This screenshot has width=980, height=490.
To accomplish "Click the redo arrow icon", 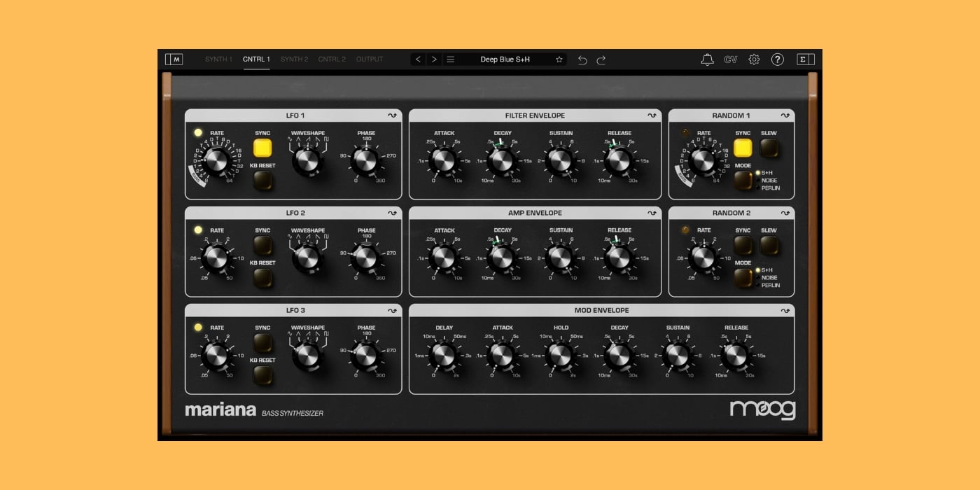I will 601,60.
